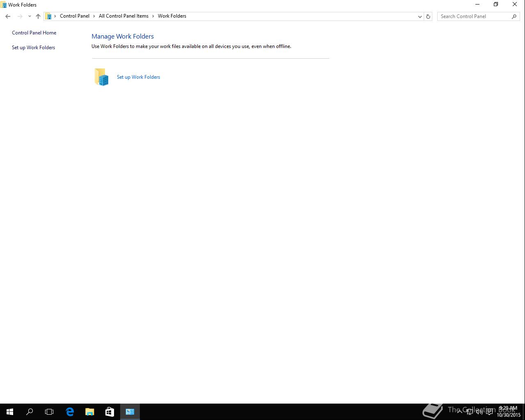Minimize the Work Folders window
525x420 pixels.
coord(477,5)
